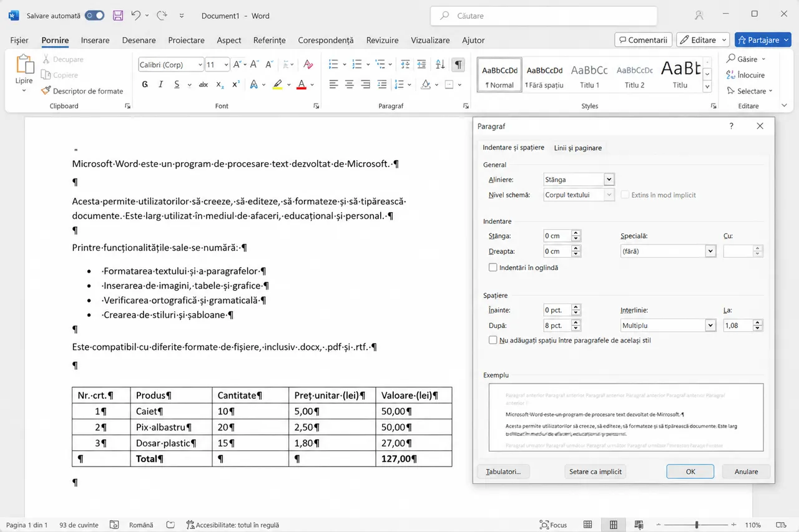The width and height of the screenshot is (799, 532).
Task: Sort the selection with the A-Z icon
Action: (x=440, y=65)
